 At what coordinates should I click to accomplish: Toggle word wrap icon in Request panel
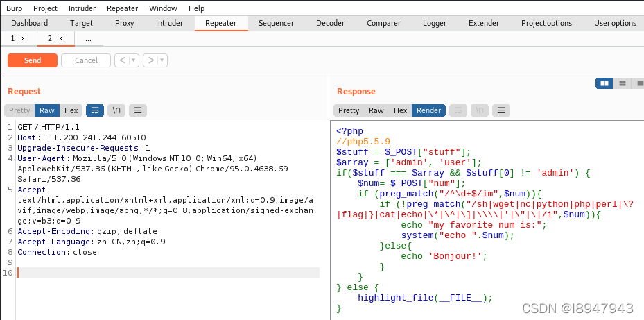point(95,110)
